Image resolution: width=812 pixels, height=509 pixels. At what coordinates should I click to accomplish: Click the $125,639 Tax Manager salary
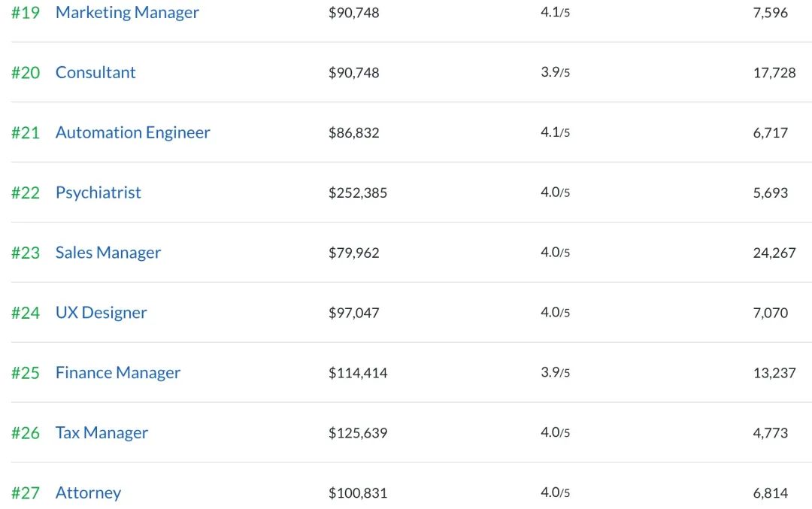pos(358,433)
